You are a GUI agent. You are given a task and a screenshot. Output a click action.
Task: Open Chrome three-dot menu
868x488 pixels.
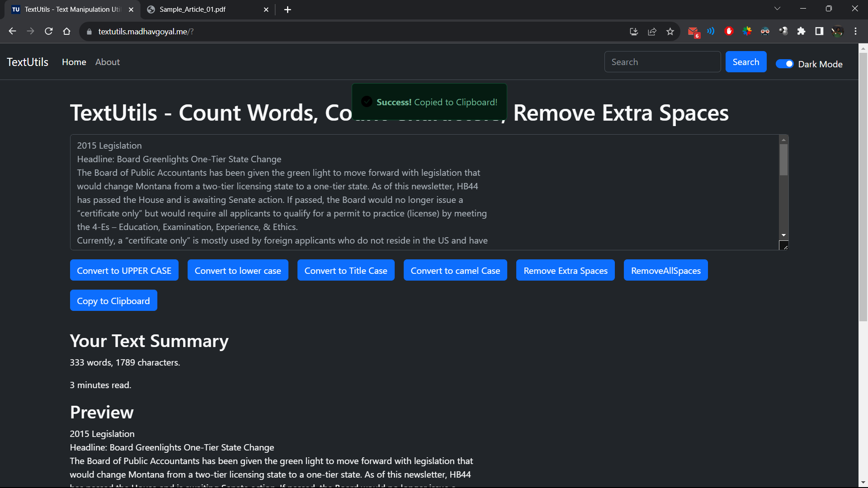coord(855,31)
